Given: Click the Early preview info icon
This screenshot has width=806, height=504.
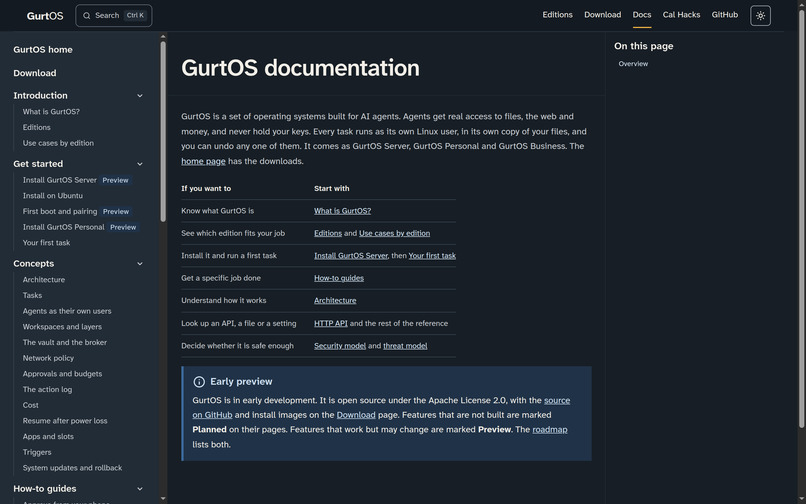Looking at the screenshot, I should point(199,382).
